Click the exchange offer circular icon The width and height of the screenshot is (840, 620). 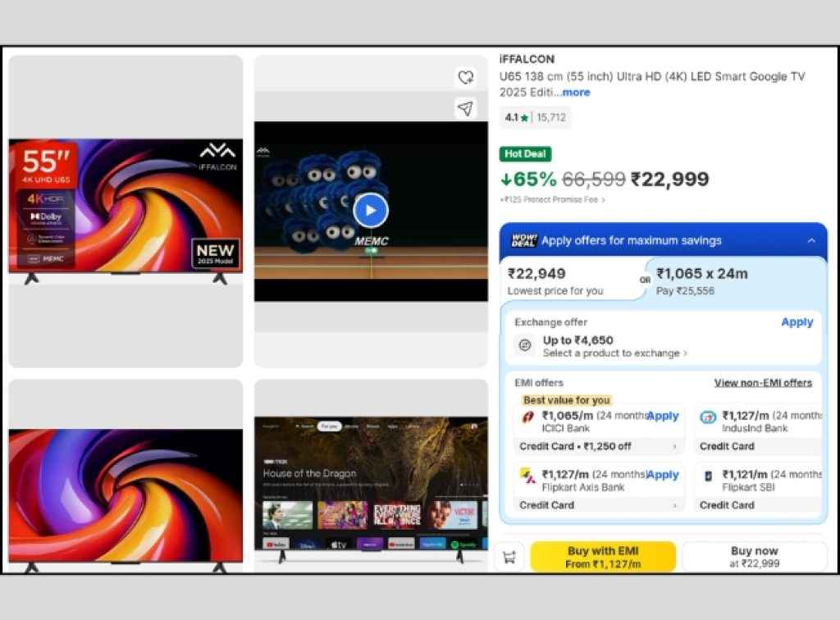(x=525, y=345)
